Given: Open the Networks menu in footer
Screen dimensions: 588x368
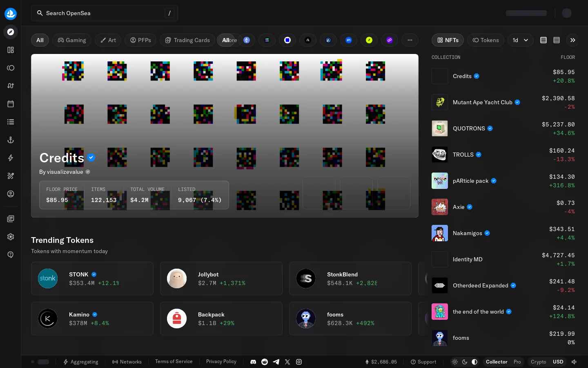Looking at the screenshot, I should (x=127, y=362).
